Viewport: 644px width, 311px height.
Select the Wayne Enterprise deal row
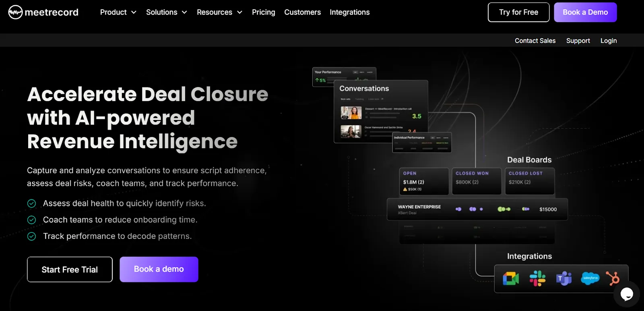(x=477, y=209)
